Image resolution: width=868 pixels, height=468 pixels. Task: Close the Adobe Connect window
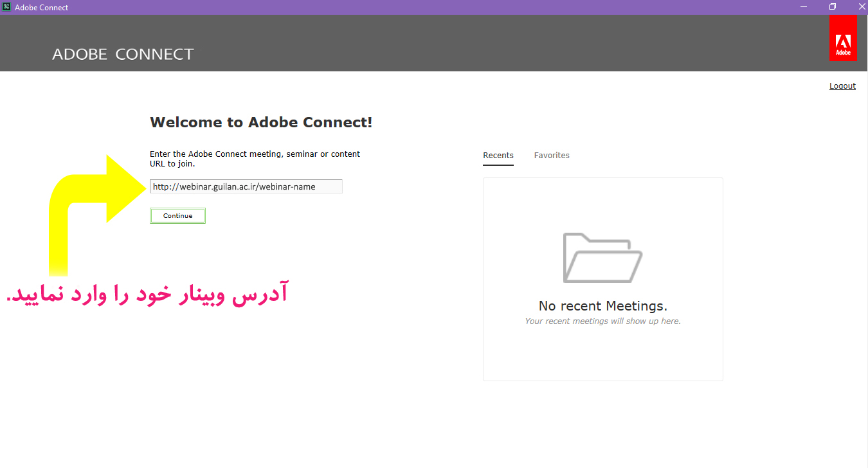click(861, 7)
